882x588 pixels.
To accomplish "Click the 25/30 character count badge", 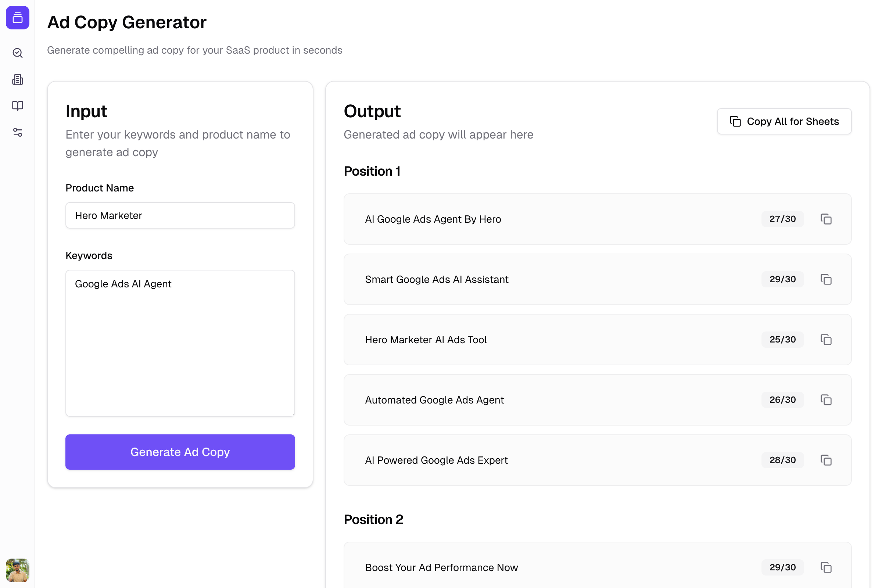I will coord(782,339).
